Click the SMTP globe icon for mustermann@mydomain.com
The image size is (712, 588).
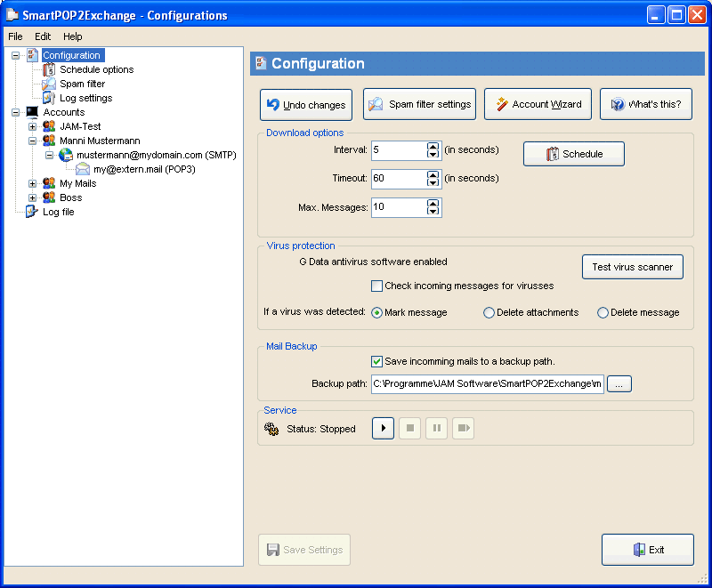(x=66, y=155)
